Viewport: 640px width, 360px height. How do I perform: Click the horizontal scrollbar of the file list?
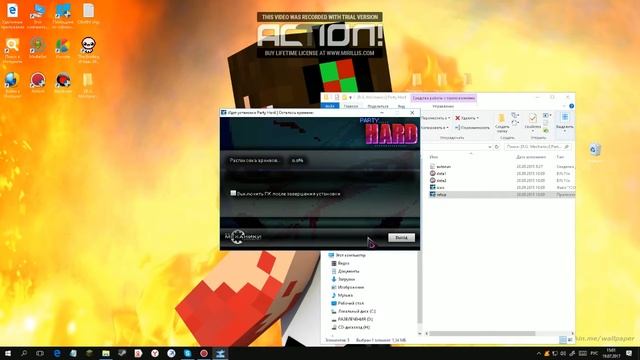click(x=482, y=333)
